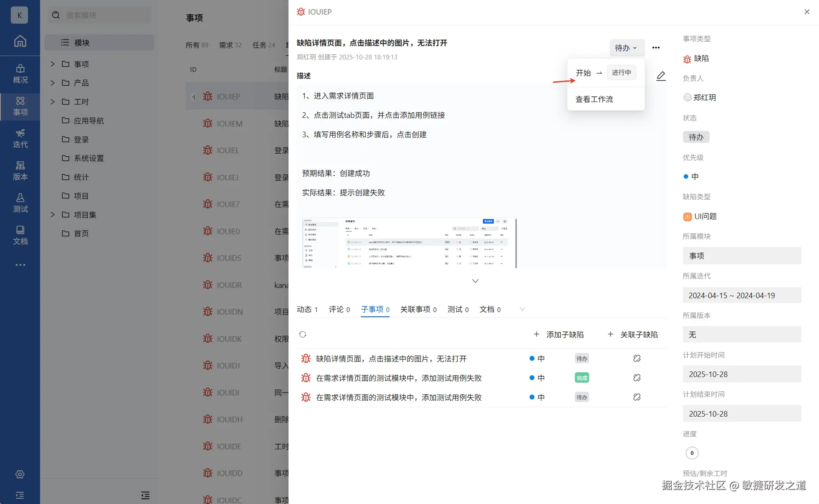Open the 所属版本 version selector
The image size is (819, 504).
coord(742,335)
